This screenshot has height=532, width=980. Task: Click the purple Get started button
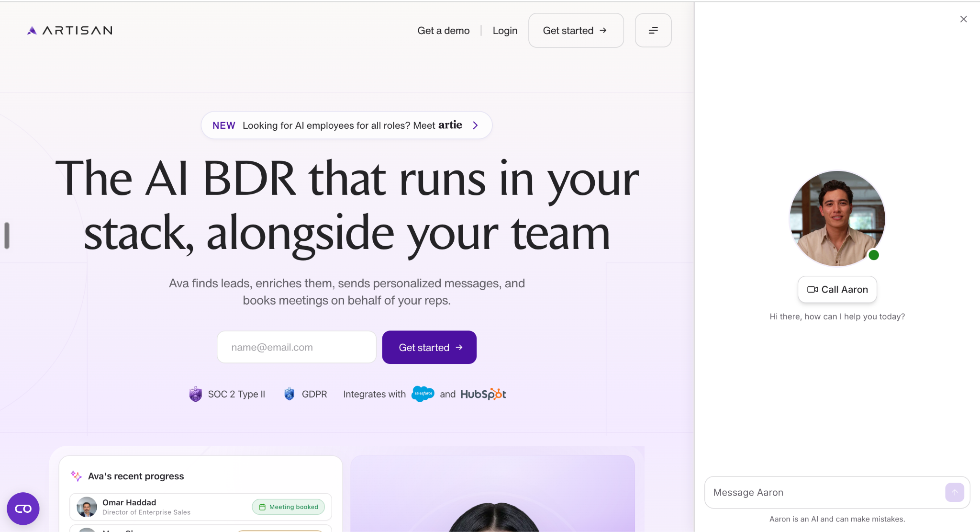coord(429,347)
